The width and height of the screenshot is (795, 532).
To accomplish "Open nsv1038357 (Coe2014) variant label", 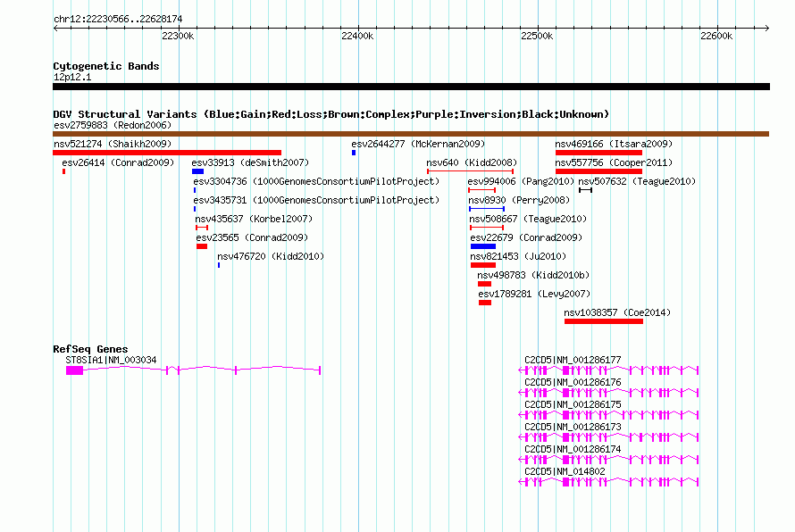I will point(617,312).
